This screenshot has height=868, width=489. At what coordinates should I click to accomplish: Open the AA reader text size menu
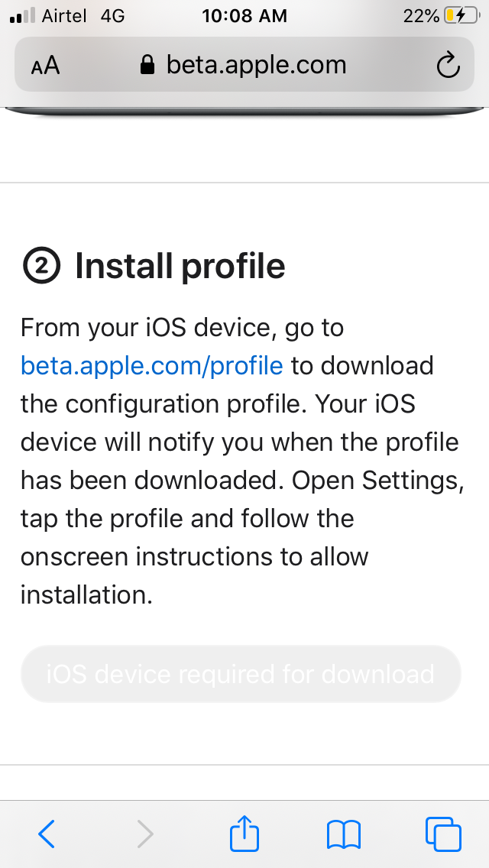click(45, 66)
